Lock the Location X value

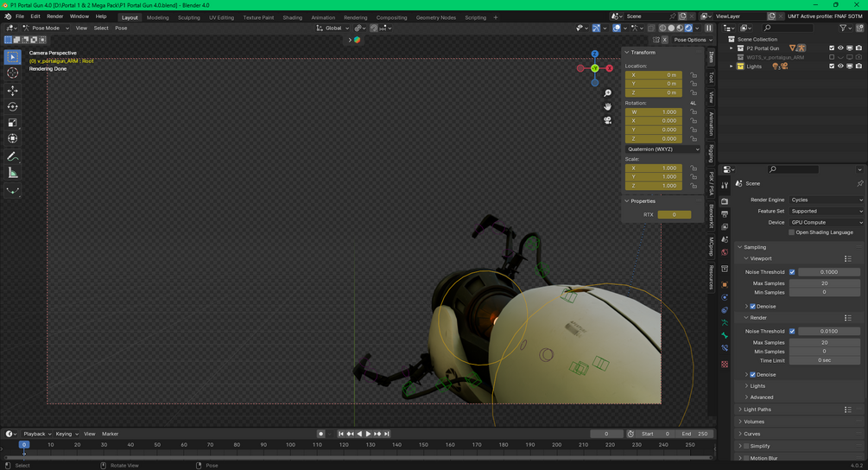(x=694, y=75)
